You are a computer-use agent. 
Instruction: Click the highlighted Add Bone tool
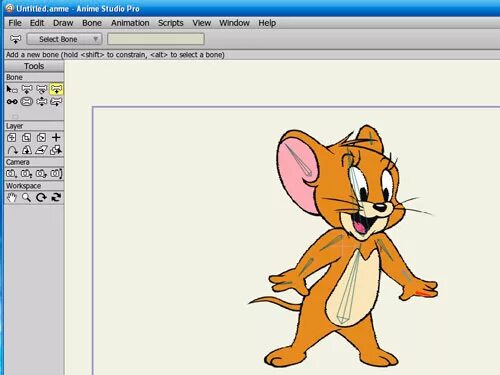[x=56, y=89]
